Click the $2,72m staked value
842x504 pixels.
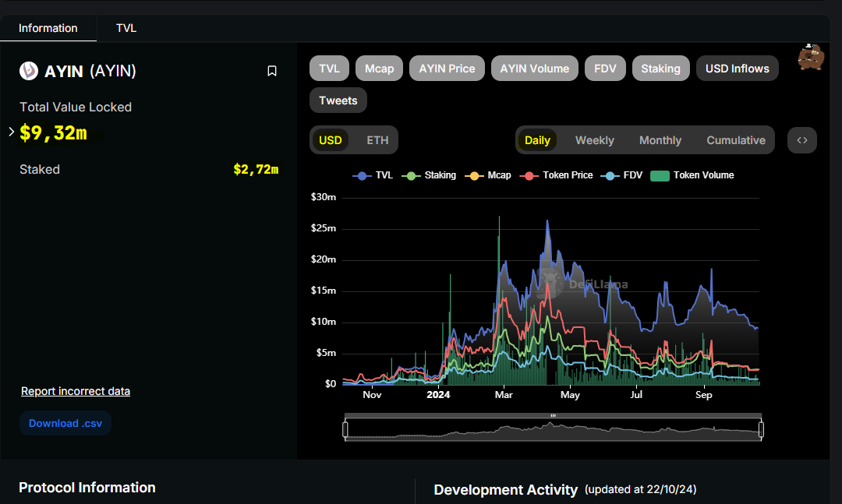point(256,170)
